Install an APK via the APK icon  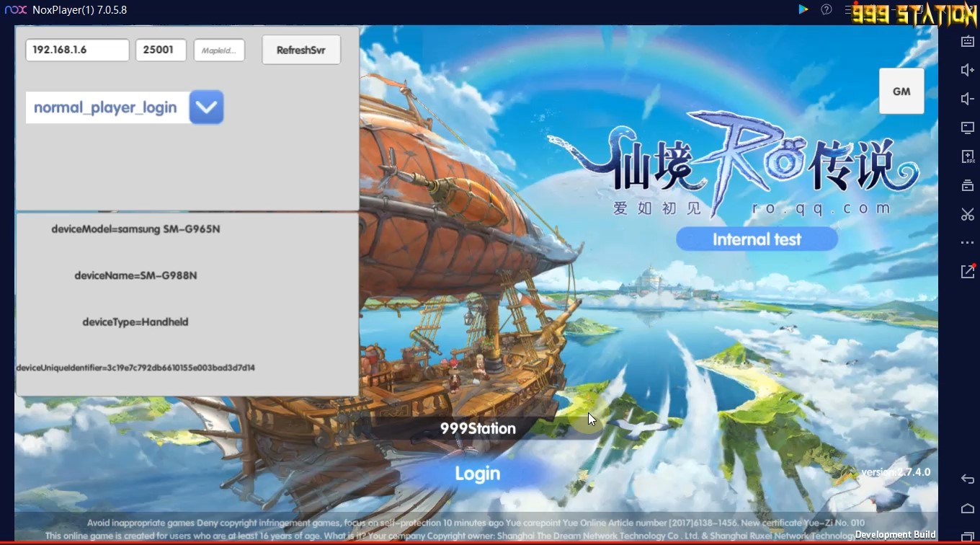tap(968, 156)
